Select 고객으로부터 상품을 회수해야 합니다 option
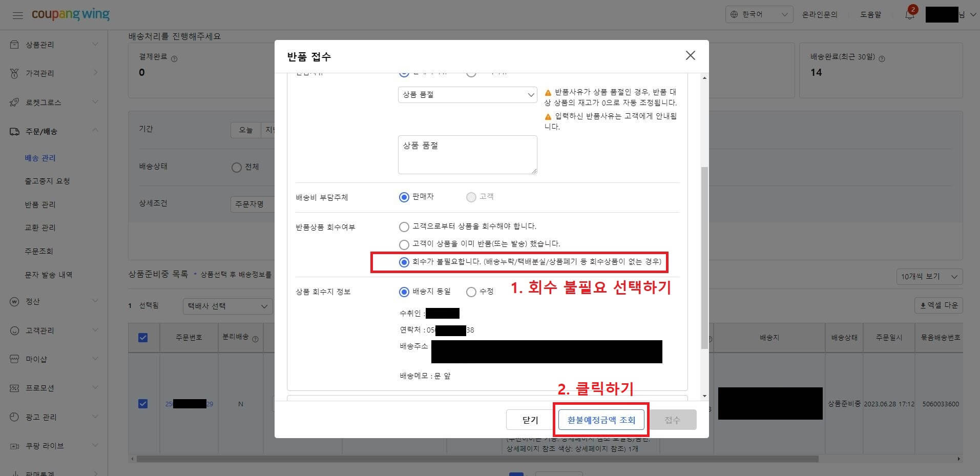The width and height of the screenshot is (980, 476). (x=404, y=226)
